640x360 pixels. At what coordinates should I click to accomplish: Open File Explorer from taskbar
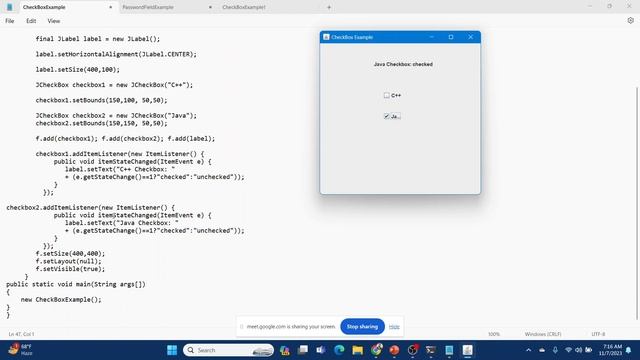click(358, 350)
